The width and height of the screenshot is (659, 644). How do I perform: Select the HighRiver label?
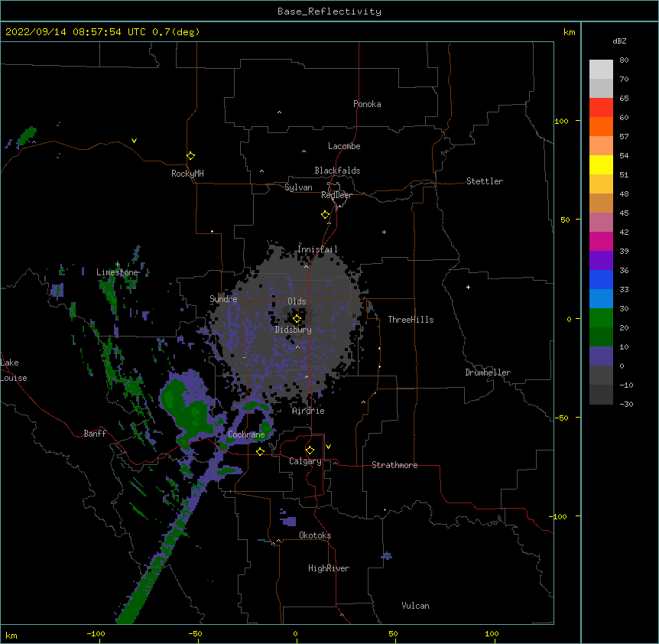pyautogui.click(x=329, y=568)
